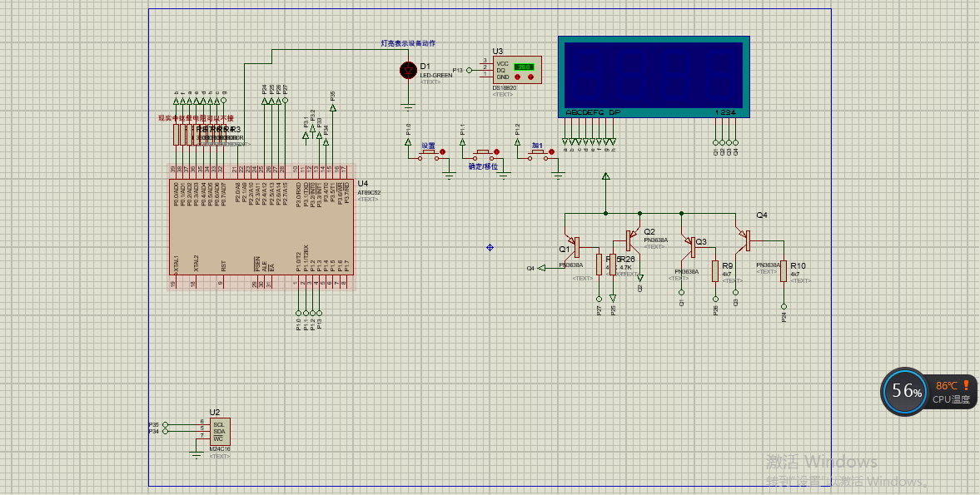The width and height of the screenshot is (980, 495).
Task: Activate the 设置 push button
Action: coord(428,155)
